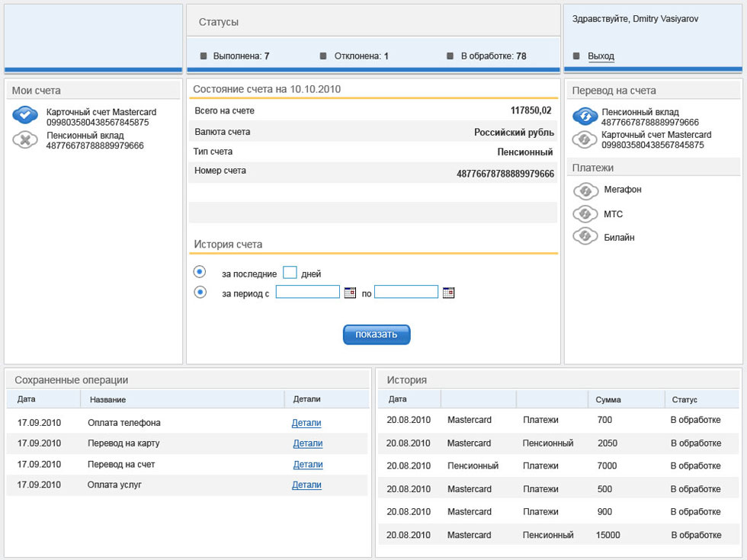Click the grey X icon beside Пенсионный вклад

point(24,140)
